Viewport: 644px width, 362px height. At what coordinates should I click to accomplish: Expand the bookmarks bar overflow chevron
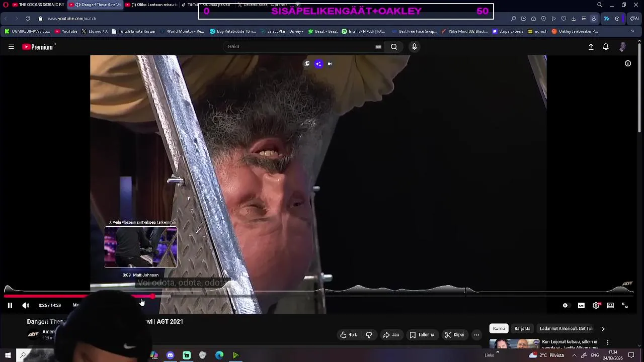click(x=632, y=31)
